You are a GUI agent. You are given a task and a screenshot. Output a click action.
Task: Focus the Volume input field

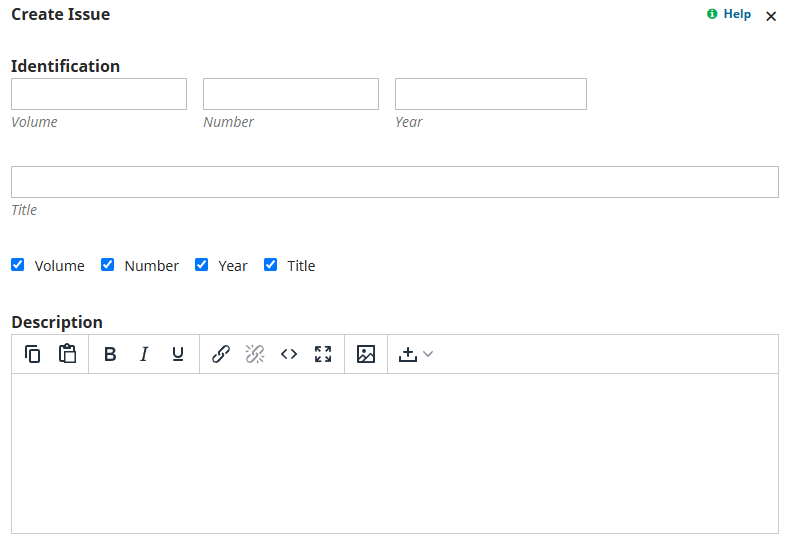click(99, 94)
